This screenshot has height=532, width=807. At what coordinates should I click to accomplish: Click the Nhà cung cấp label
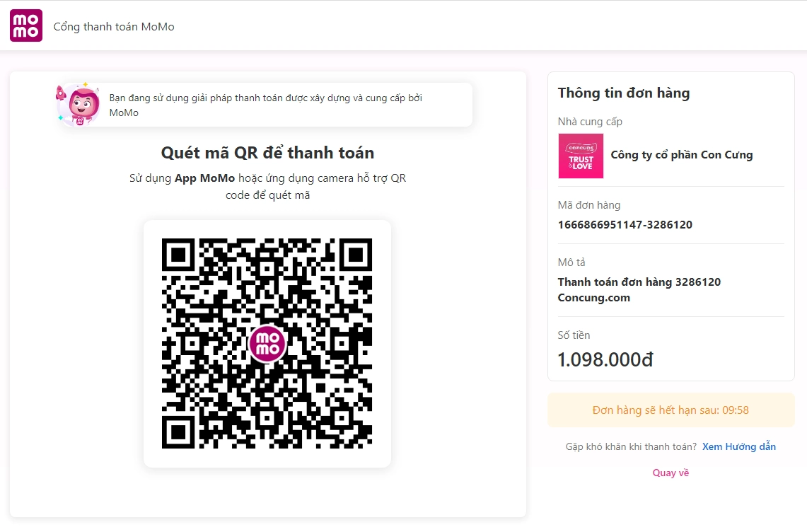pos(590,122)
